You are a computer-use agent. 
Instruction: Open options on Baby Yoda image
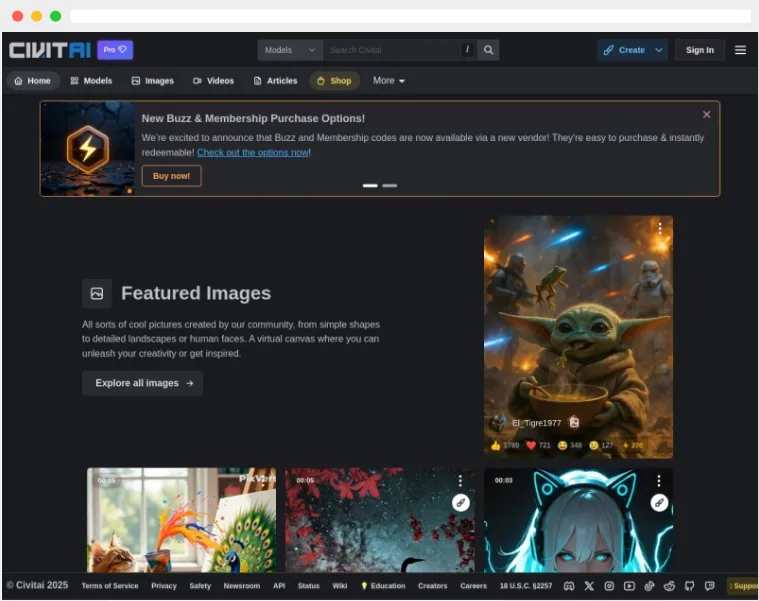coord(659,228)
